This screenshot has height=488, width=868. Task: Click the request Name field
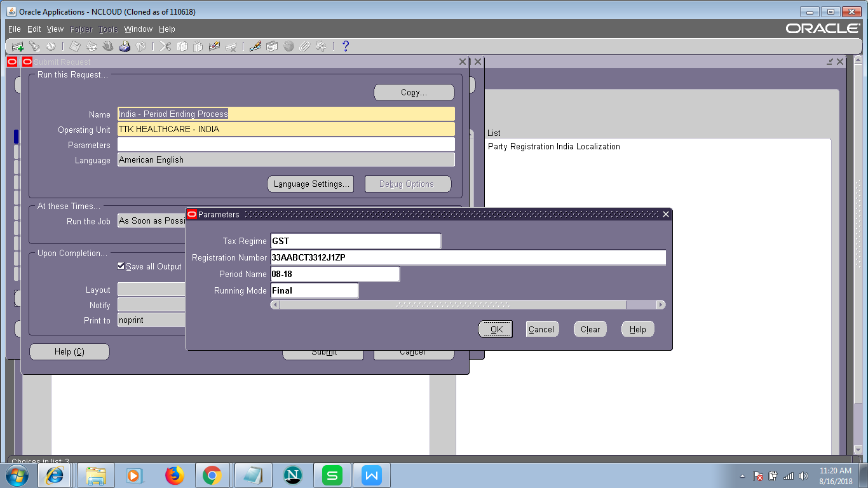[286, 114]
